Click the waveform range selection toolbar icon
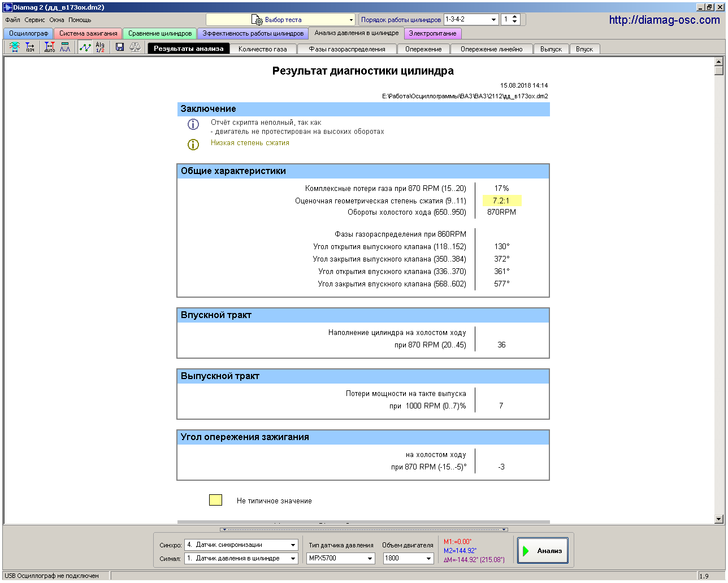 pos(15,47)
